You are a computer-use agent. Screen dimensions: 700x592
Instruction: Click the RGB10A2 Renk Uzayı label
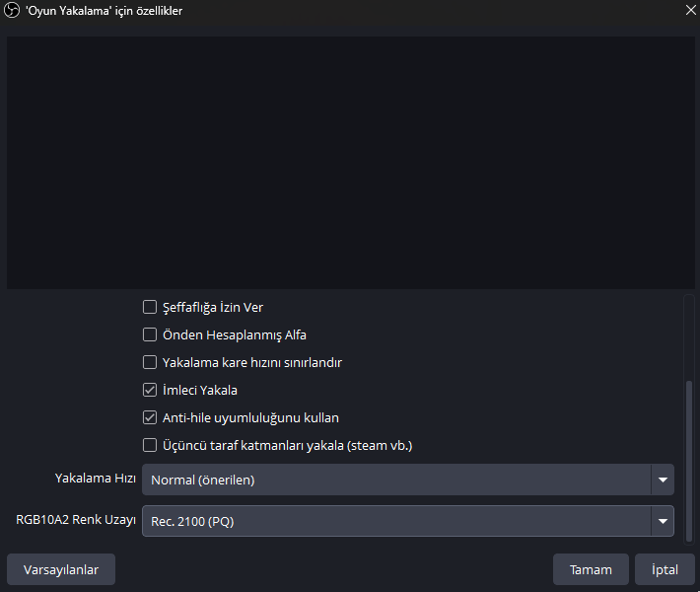76,518
